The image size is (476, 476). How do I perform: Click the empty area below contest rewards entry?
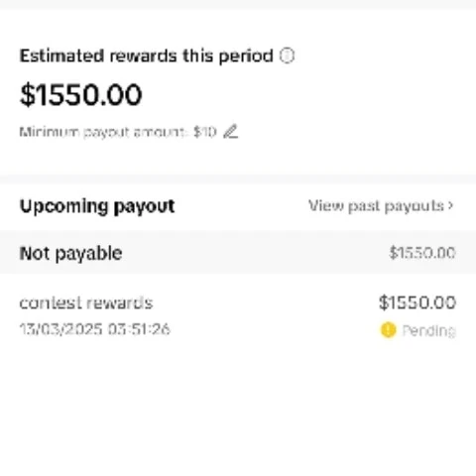tap(238, 410)
